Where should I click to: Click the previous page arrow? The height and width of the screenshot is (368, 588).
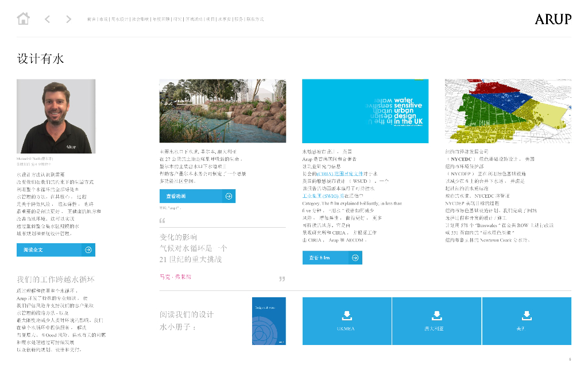click(x=47, y=19)
